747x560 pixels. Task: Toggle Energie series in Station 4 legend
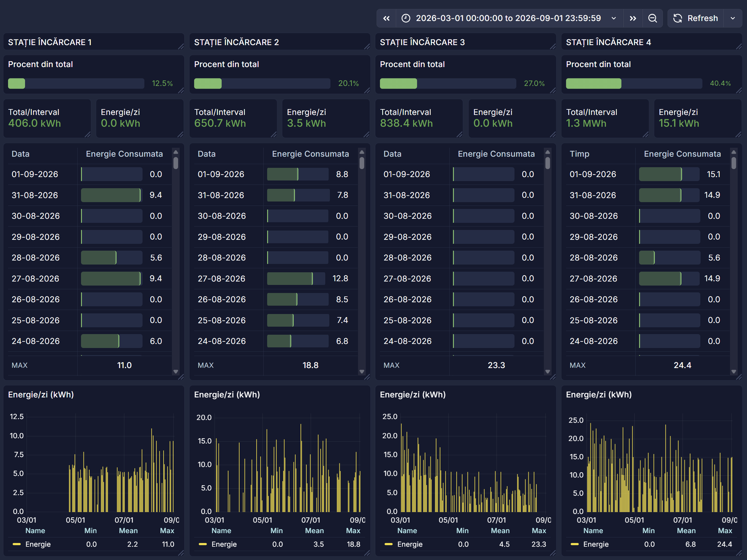click(596, 544)
